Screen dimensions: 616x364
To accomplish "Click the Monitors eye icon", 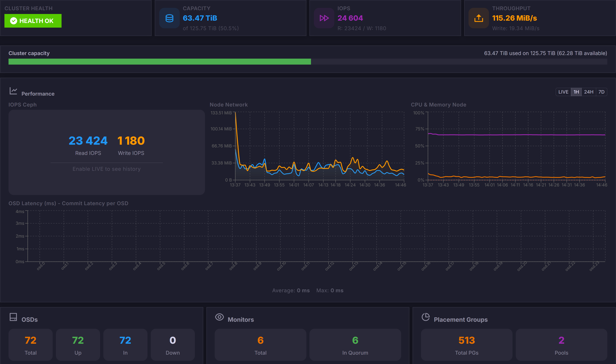I will pos(219,317).
